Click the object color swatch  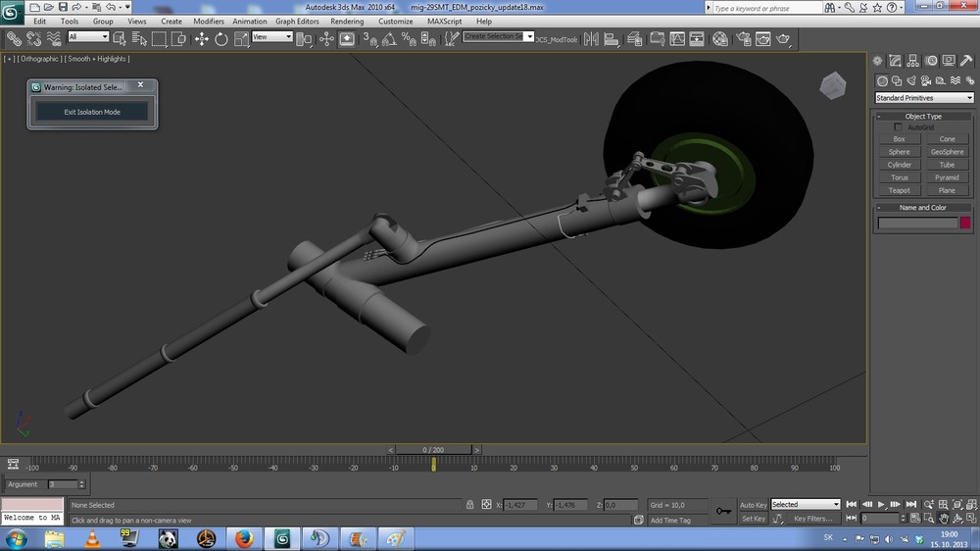click(965, 223)
